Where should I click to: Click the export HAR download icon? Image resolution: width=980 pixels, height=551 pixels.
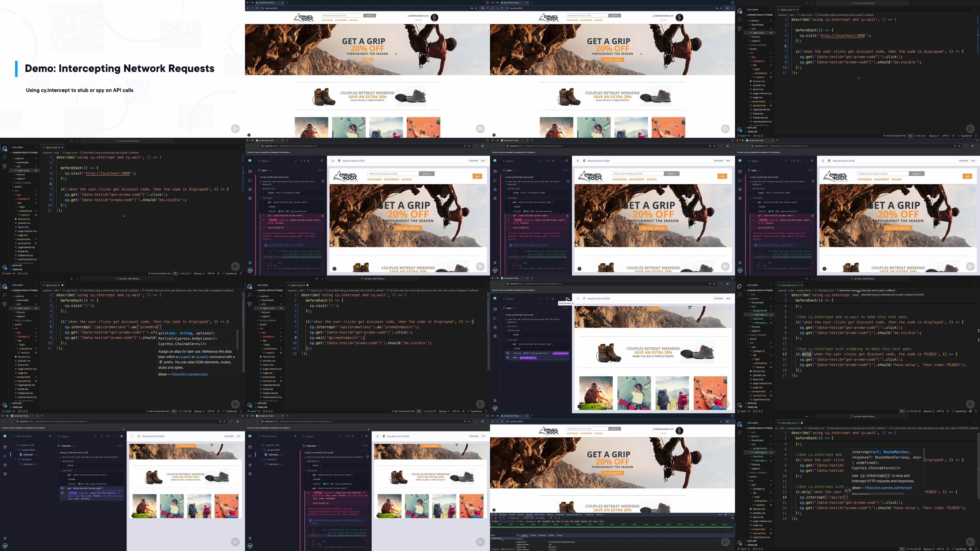559,518
